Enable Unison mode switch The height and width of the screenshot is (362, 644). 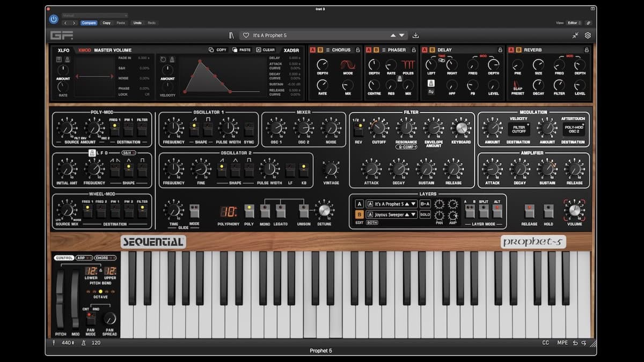tap(304, 211)
